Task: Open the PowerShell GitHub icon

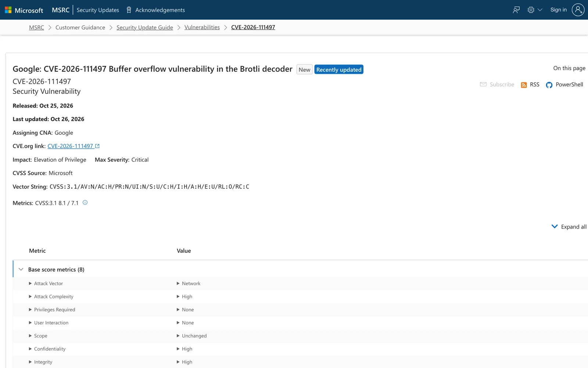Action: (x=549, y=85)
